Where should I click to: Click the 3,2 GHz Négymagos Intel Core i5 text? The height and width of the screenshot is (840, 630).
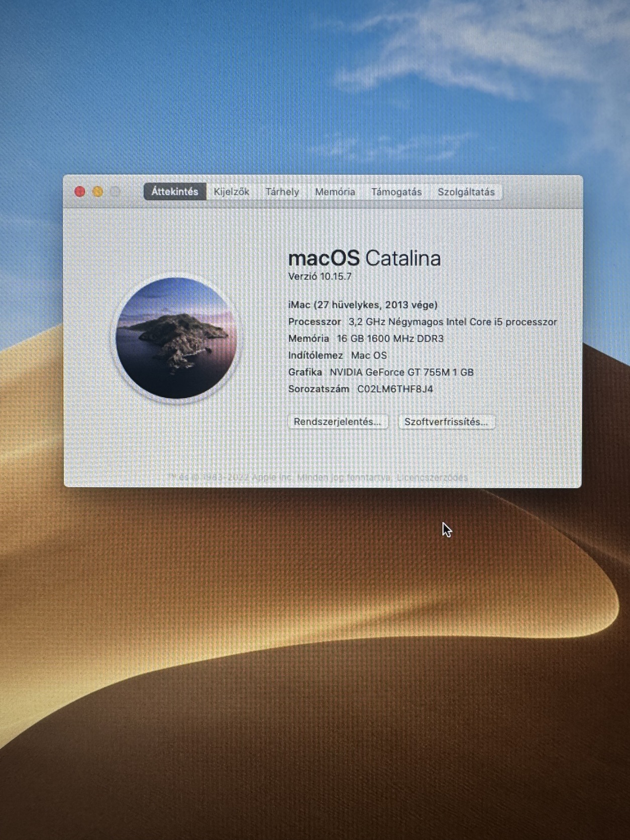point(426,322)
